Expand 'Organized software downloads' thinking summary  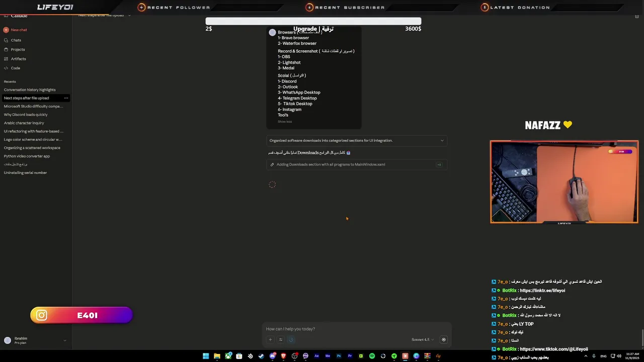[357, 140]
